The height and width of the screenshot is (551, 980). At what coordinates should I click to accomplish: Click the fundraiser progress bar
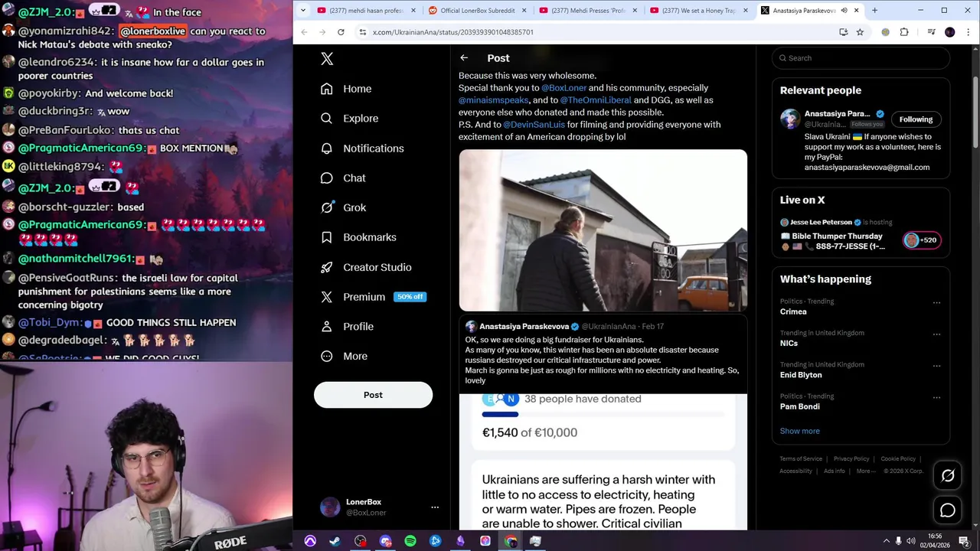pos(603,415)
